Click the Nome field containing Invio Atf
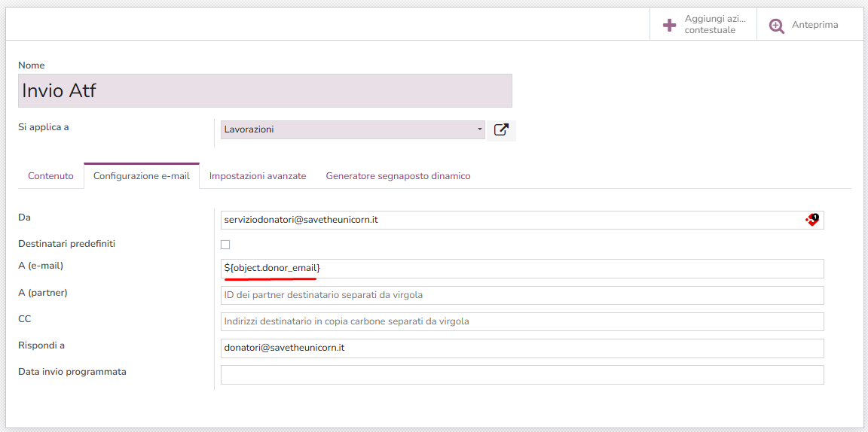 264,91
